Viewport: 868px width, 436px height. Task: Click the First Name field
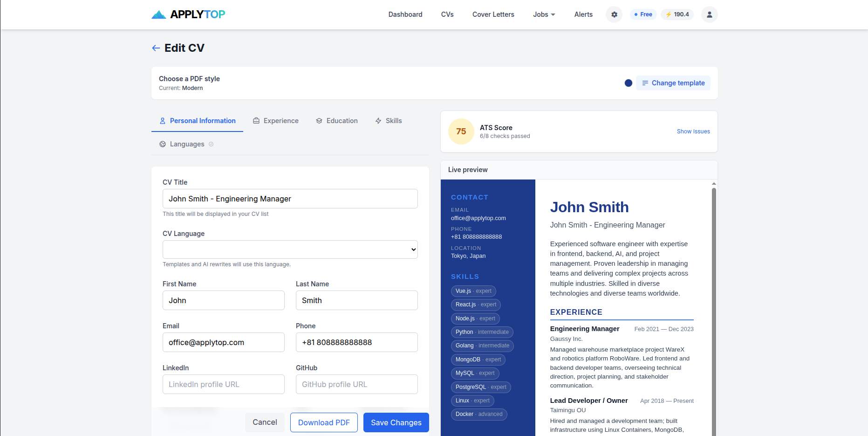223,300
